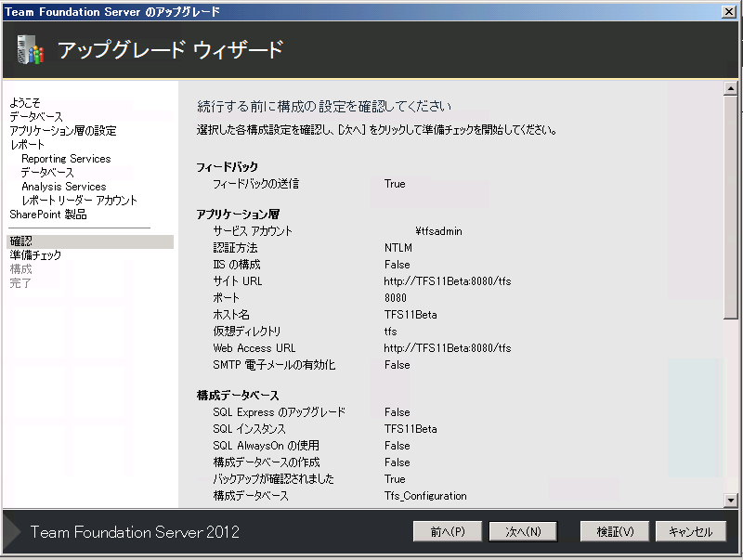Click the ホスト名 label
Image resolution: width=743 pixels, height=560 pixels.
point(231,315)
